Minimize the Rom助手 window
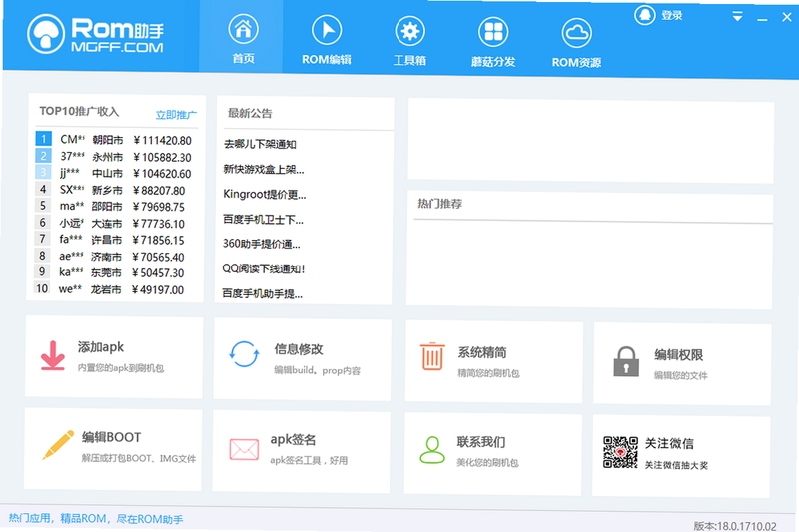This screenshot has width=799, height=532. [762, 18]
